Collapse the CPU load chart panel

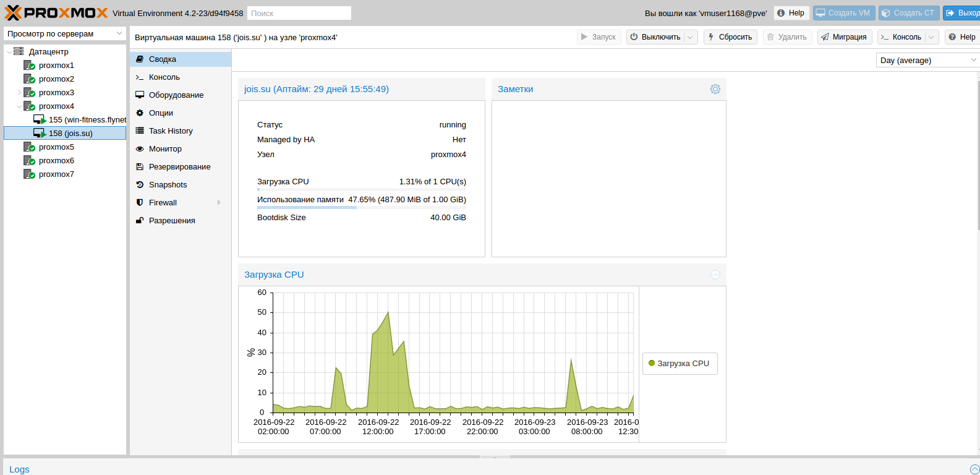coord(715,275)
